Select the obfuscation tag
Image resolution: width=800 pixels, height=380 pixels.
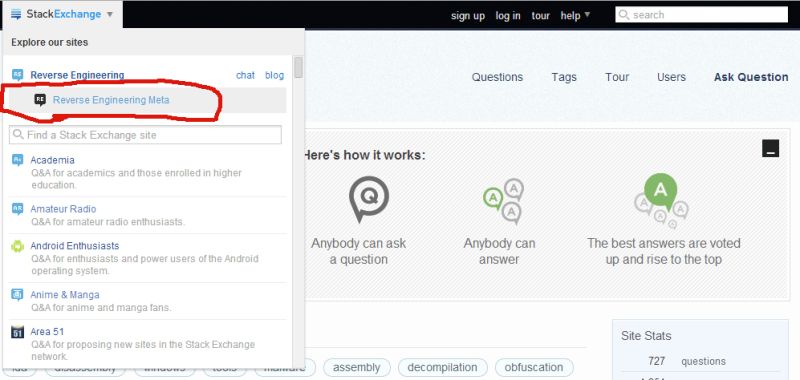click(534, 367)
